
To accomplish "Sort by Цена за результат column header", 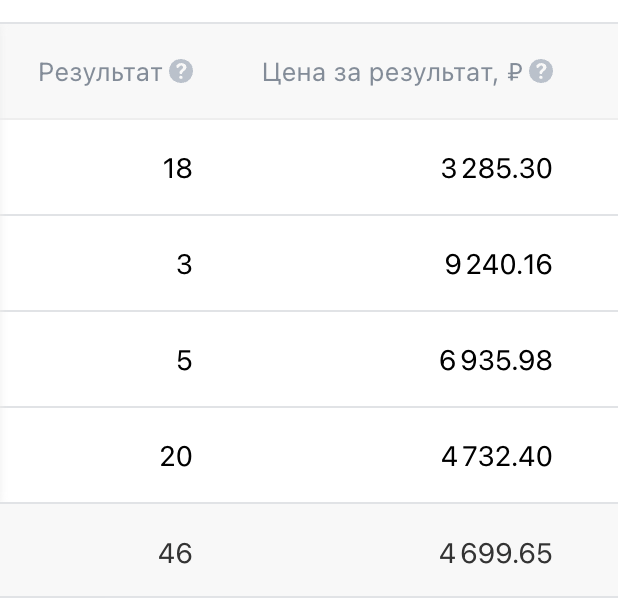I will 380,72.
